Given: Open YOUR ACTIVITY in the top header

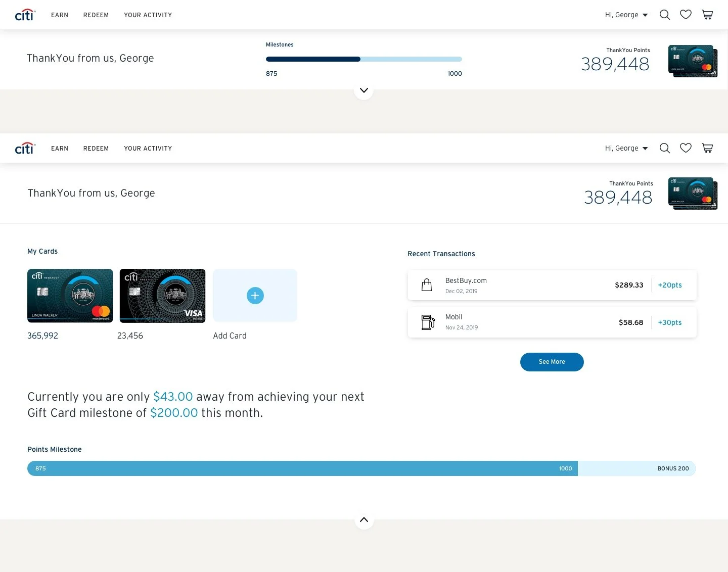Looking at the screenshot, I should coord(148,15).
